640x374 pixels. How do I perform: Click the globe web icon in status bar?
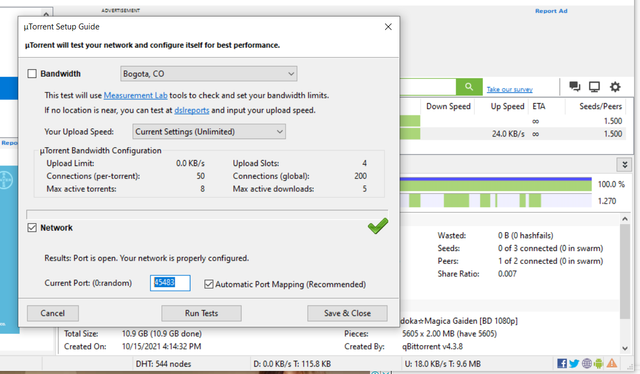(587, 363)
